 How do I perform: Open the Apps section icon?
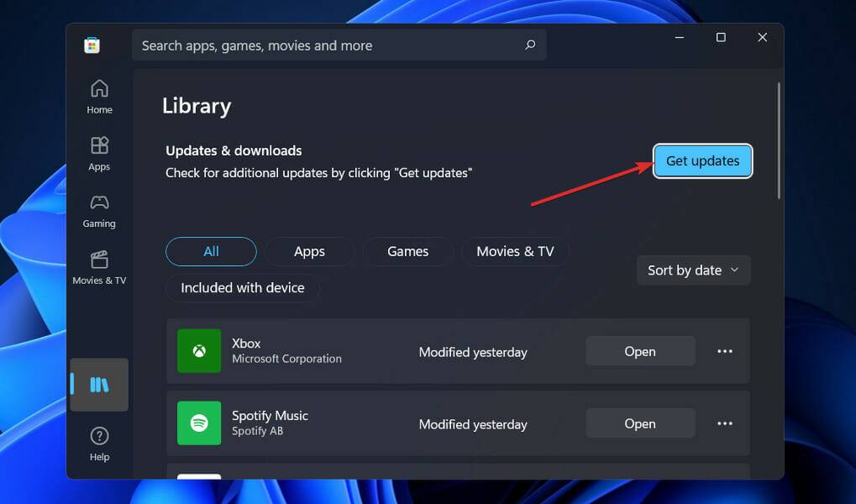pos(99,146)
